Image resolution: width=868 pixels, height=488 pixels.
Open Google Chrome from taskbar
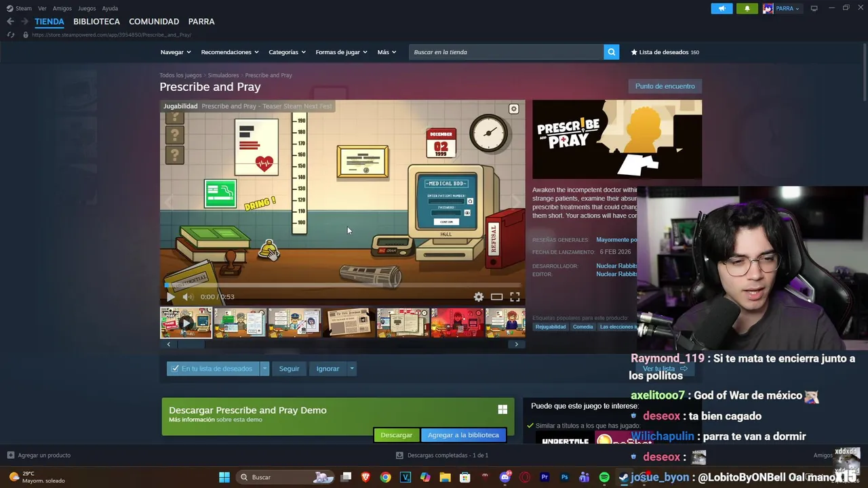[385, 477]
